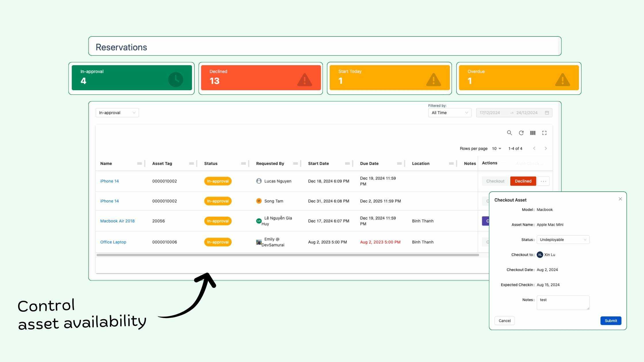Open calendar icon in date range field
The width and height of the screenshot is (644, 362).
547,113
